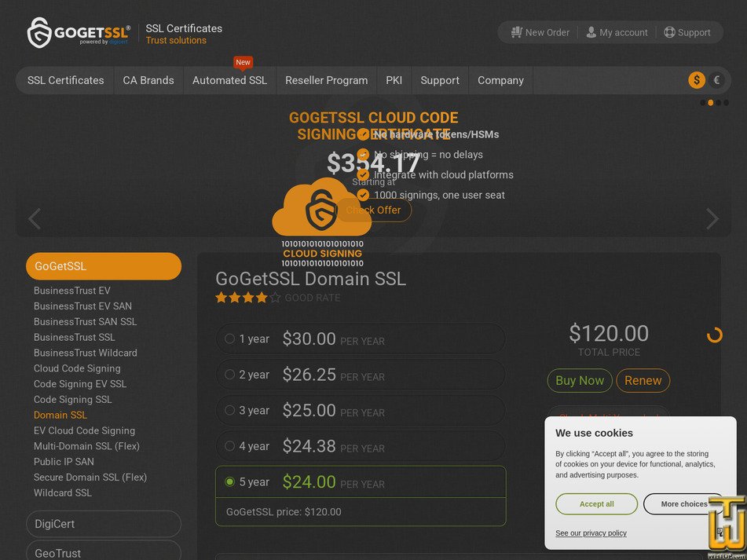Open Public IP SAN product

click(64, 461)
